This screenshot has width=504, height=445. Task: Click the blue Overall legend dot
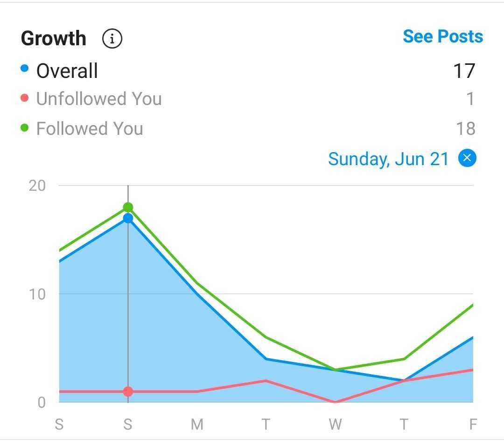tap(24, 68)
